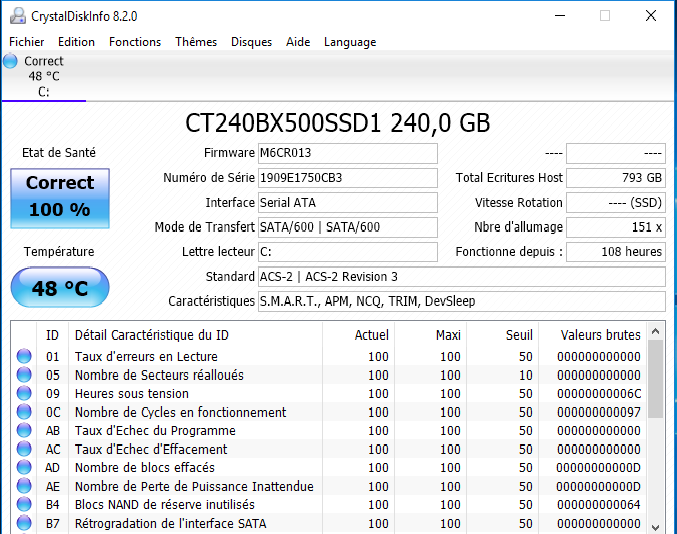
Task: Click the CrystalDiskInfo title bar app icon
Action: click(x=15, y=16)
